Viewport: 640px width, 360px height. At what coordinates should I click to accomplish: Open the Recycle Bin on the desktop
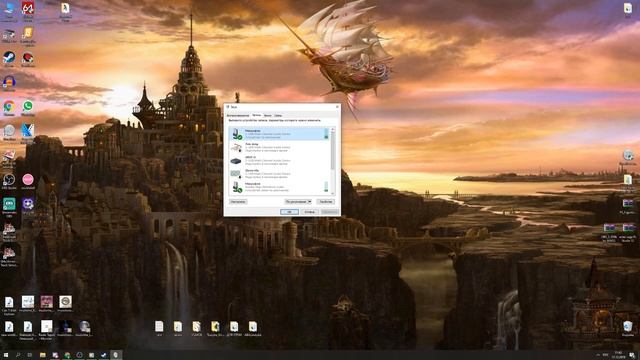pyautogui.click(x=628, y=329)
